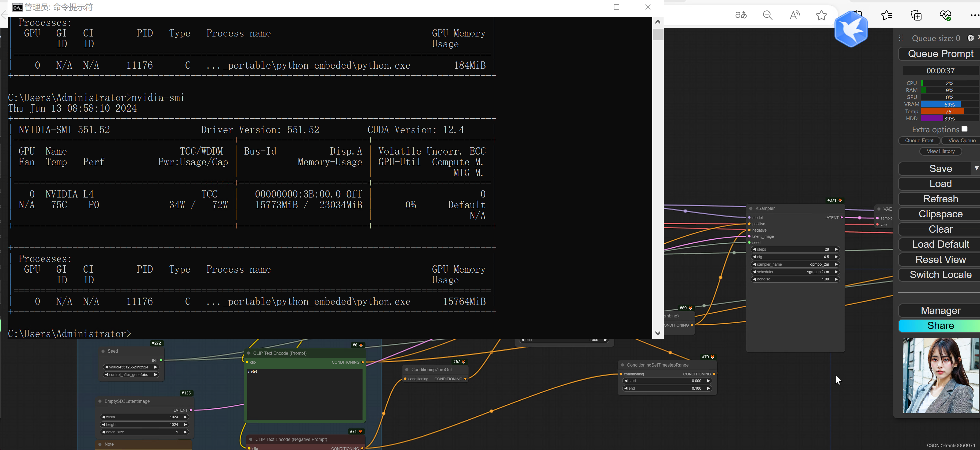Open the collections icon
The width and height of the screenshot is (980, 450).
click(916, 15)
